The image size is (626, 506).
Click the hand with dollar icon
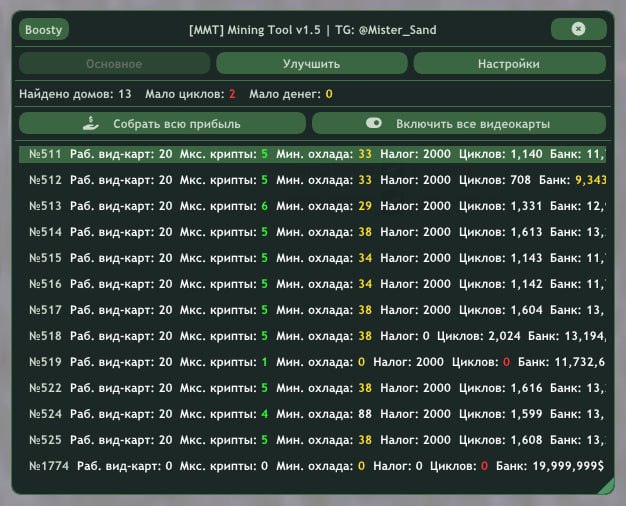coord(91,123)
